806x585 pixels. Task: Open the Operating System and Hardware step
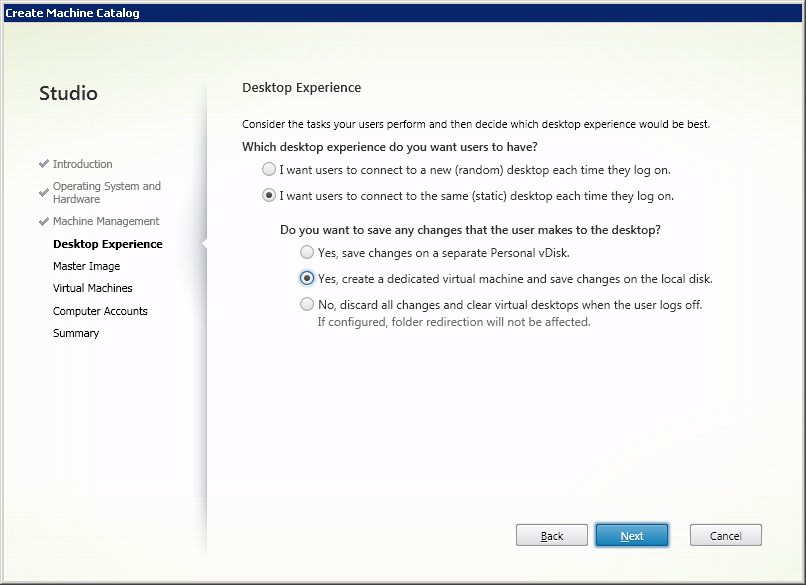tap(106, 192)
